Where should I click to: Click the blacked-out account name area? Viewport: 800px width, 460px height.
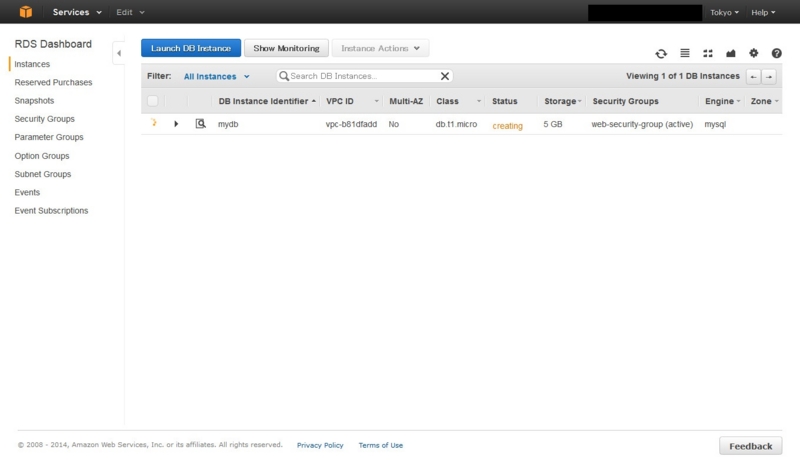pyautogui.click(x=645, y=13)
